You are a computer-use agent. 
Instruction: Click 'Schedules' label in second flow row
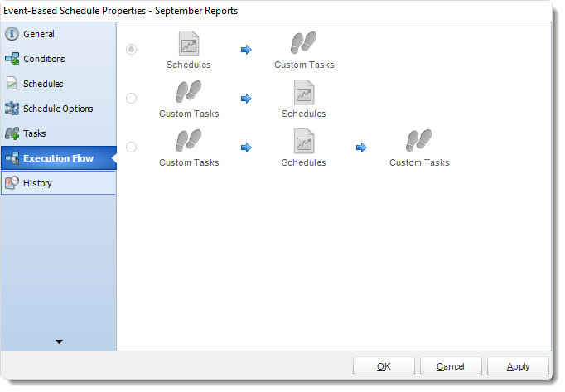pos(304,114)
